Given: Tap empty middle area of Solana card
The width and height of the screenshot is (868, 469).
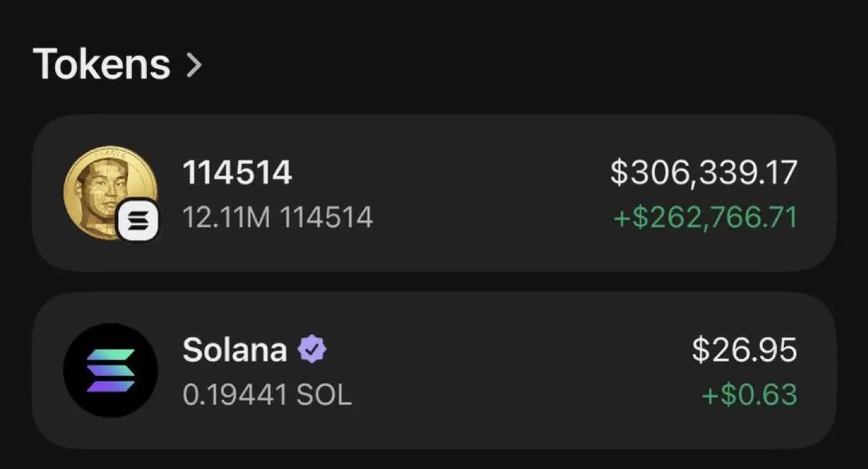Looking at the screenshot, I should [x=506, y=370].
